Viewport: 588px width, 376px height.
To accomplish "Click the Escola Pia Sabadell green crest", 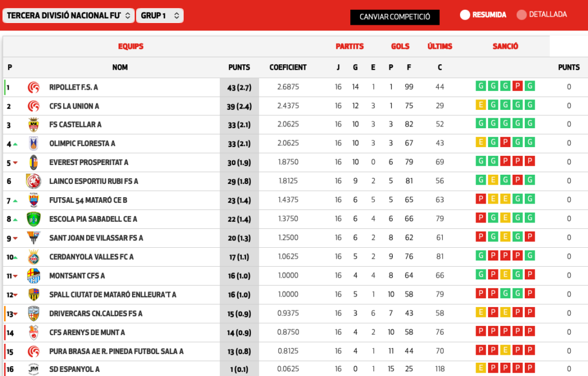I will (x=33, y=219).
